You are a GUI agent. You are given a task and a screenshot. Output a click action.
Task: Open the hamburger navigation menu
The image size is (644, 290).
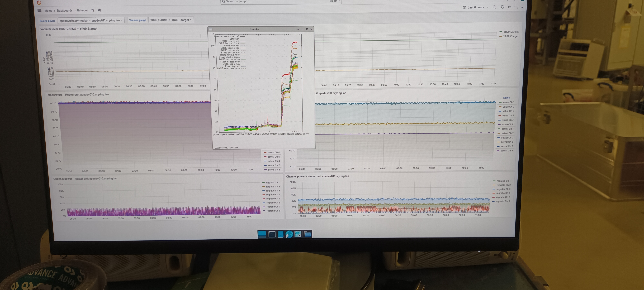[x=39, y=10]
